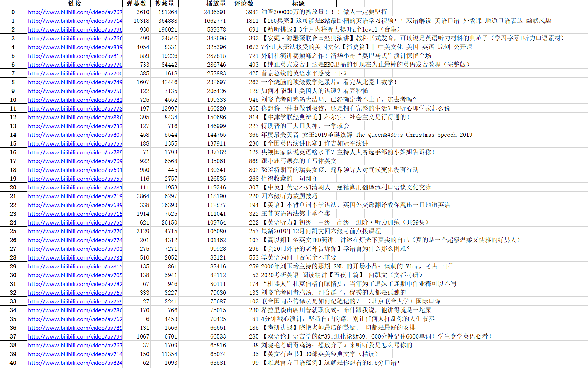Open the bilibili link in row 1
Image resolution: width=588 pixels, height=368 pixels.
click(75, 21)
